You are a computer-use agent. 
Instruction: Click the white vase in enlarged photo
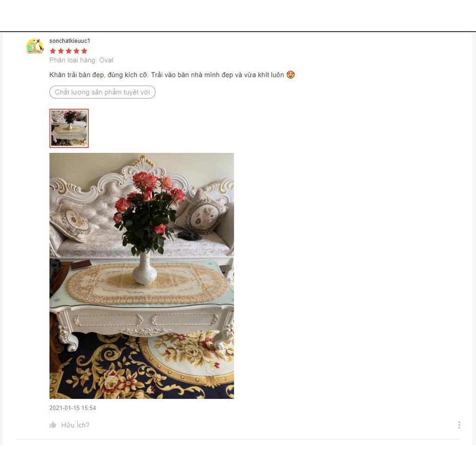point(145,269)
